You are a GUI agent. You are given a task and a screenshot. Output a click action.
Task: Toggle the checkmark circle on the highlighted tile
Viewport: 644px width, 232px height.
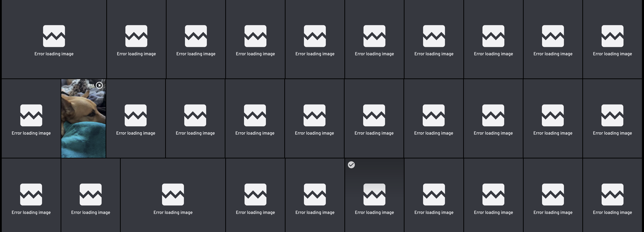pyautogui.click(x=351, y=165)
